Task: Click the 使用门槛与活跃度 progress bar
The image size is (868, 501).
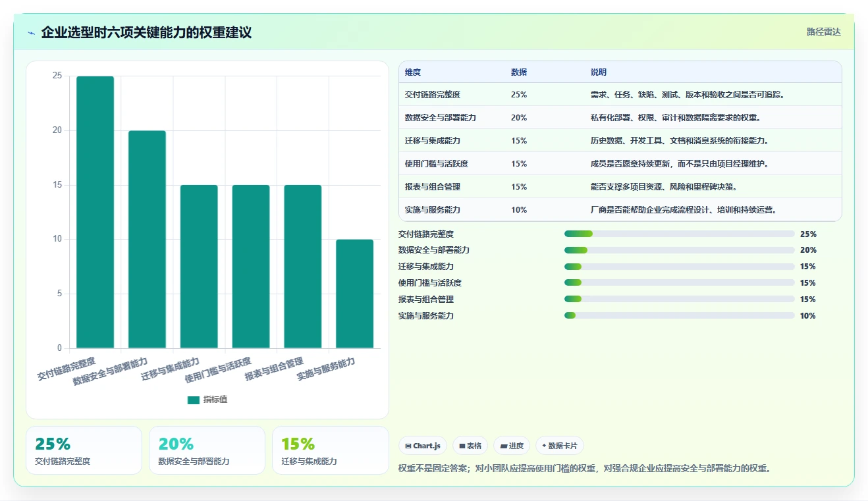Action: (679, 283)
